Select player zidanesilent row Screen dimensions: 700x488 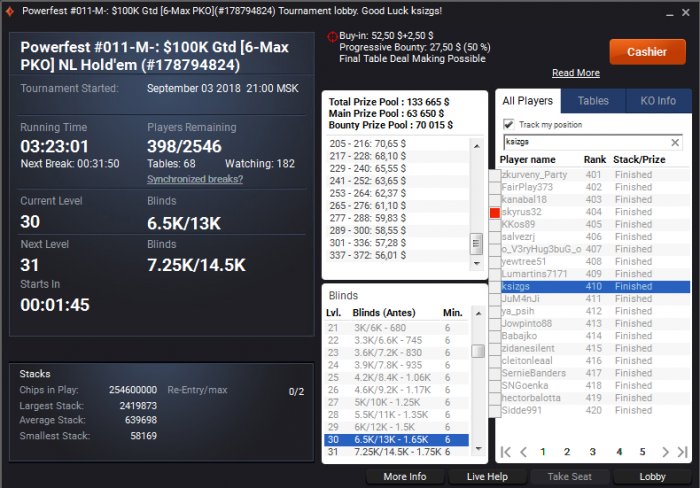595,348
